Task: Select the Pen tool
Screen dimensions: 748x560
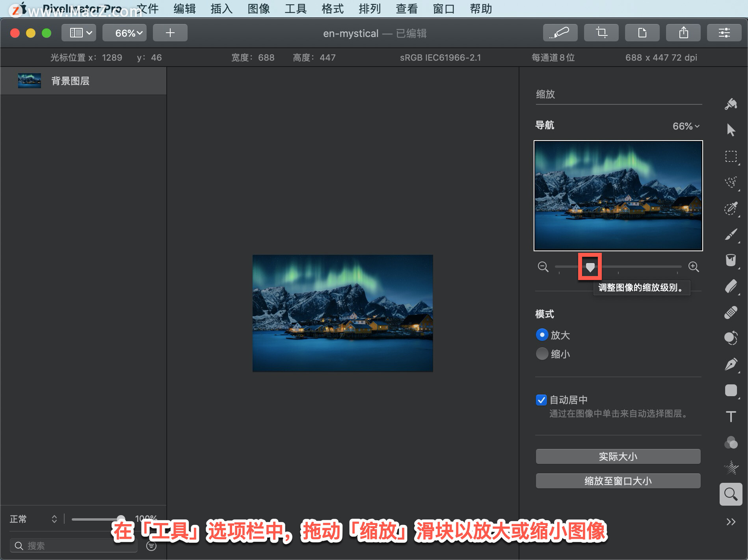Action: tap(731, 364)
